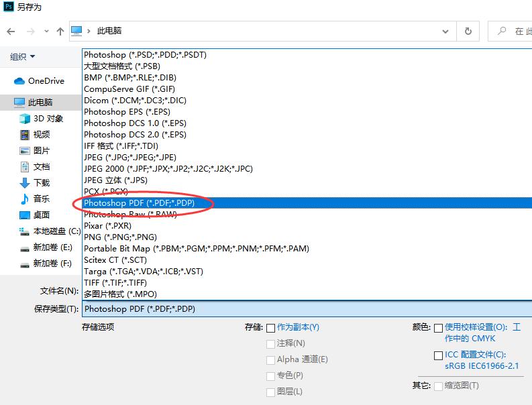Expand the address bar history dropdown
Screen dimensions: 532x405
tap(445, 32)
